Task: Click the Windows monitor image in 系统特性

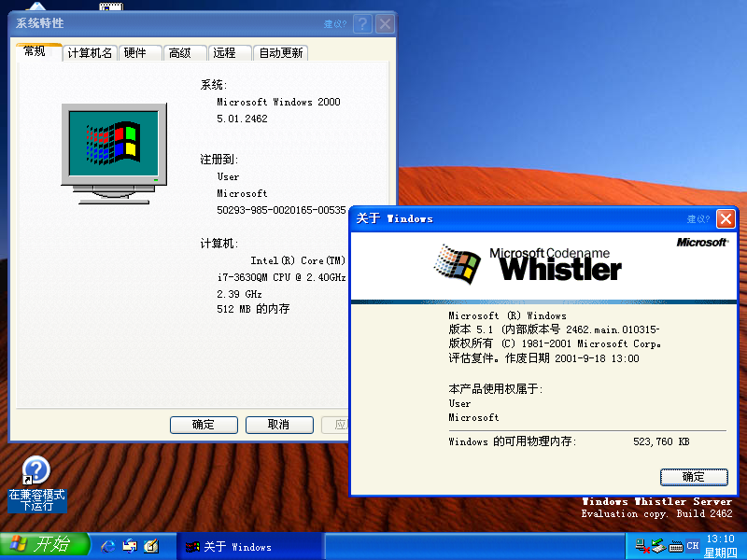Action: point(114,153)
